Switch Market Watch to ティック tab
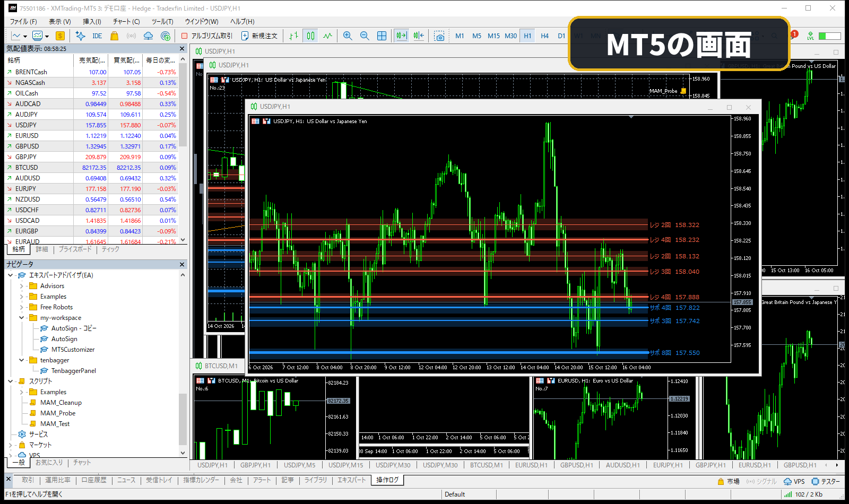The width and height of the screenshot is (849, 504). (110, 249)
